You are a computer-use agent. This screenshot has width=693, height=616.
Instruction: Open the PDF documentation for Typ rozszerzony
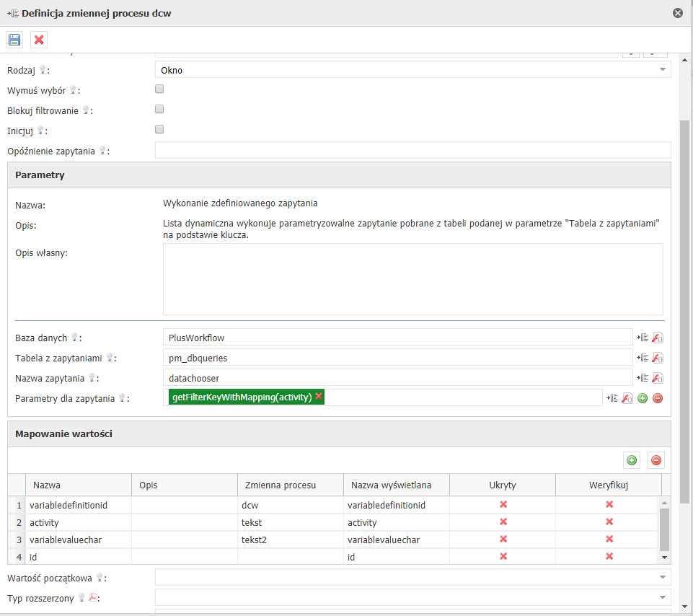point(93,597)
